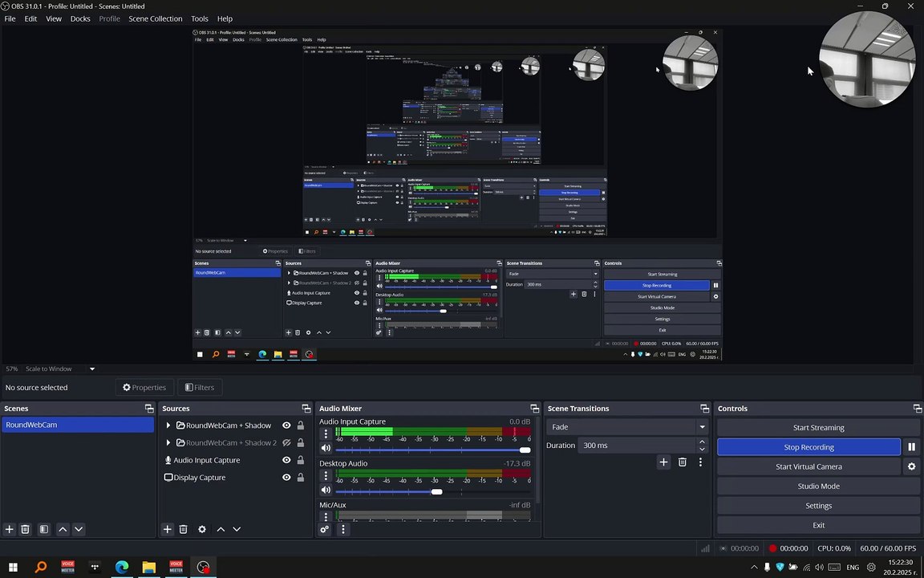Image resolution: width=924 pixels, height=578 pixels.
Task: Toggle lock on Audio Input Capture
Action: click(x=301, y=460)
